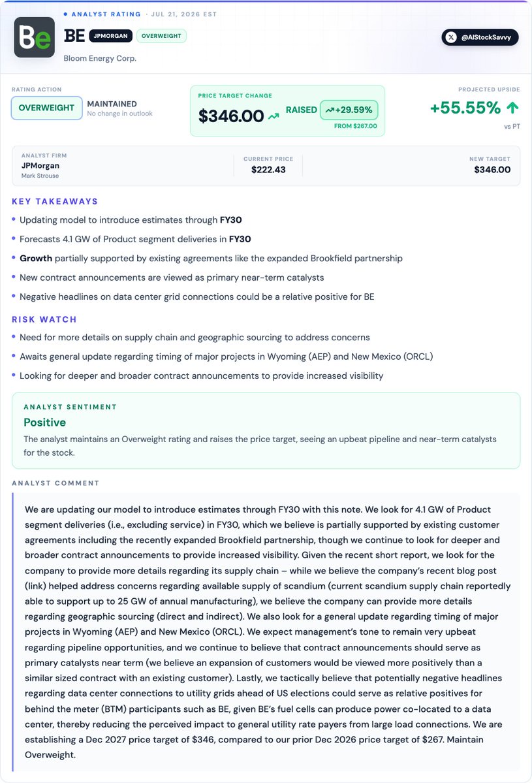Open the @AIStockSavvy handle

[x=480, y=37]
